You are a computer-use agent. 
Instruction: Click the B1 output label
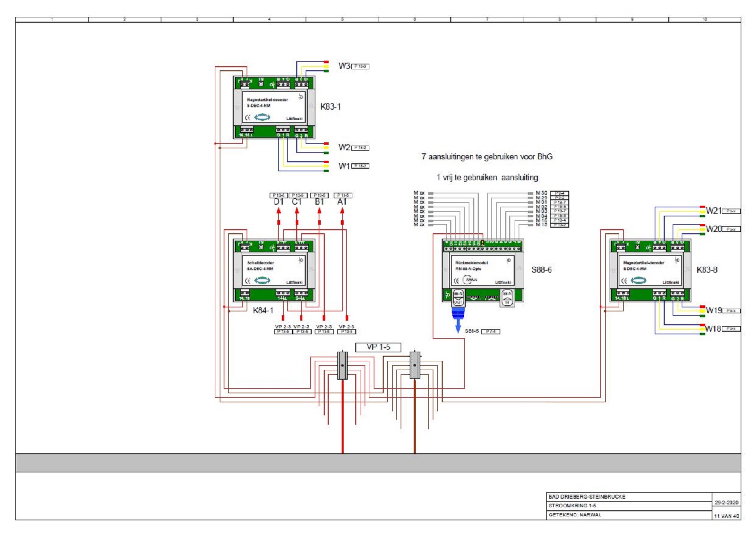click(319, 202)
